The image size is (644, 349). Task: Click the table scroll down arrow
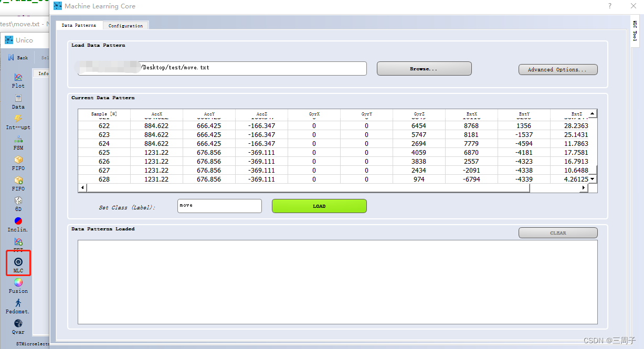[x=593, y=179]
